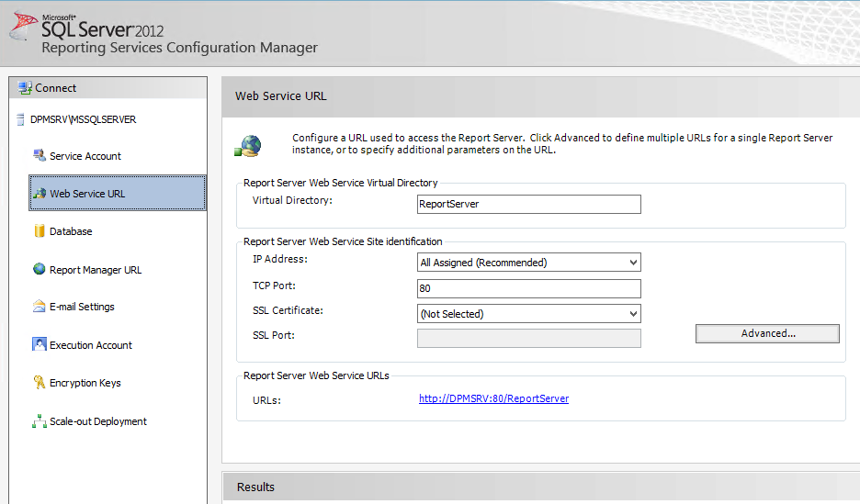Go to the Database page
Viewport: 860px width, 504px height.
(71, 231)
